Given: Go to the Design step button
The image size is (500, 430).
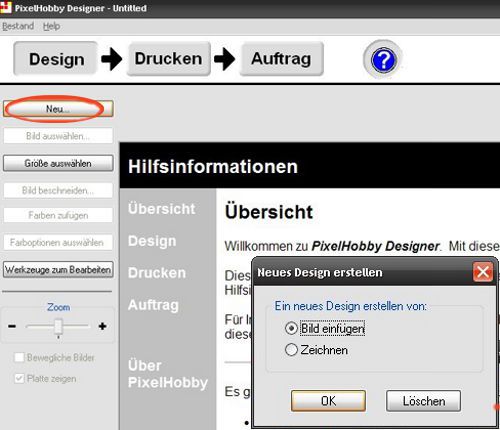Looking at the screenshot, I should (56, 59).
